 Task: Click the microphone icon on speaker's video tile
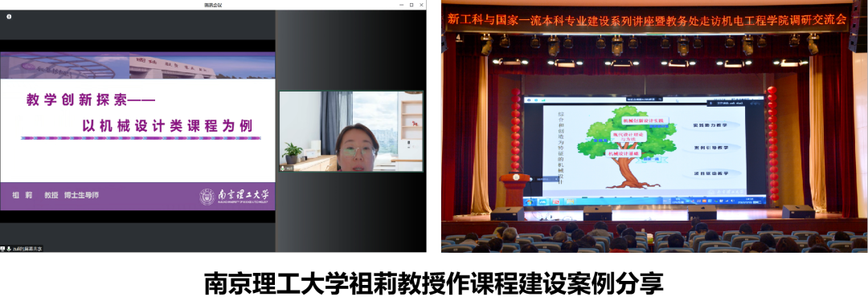point(283,168)
